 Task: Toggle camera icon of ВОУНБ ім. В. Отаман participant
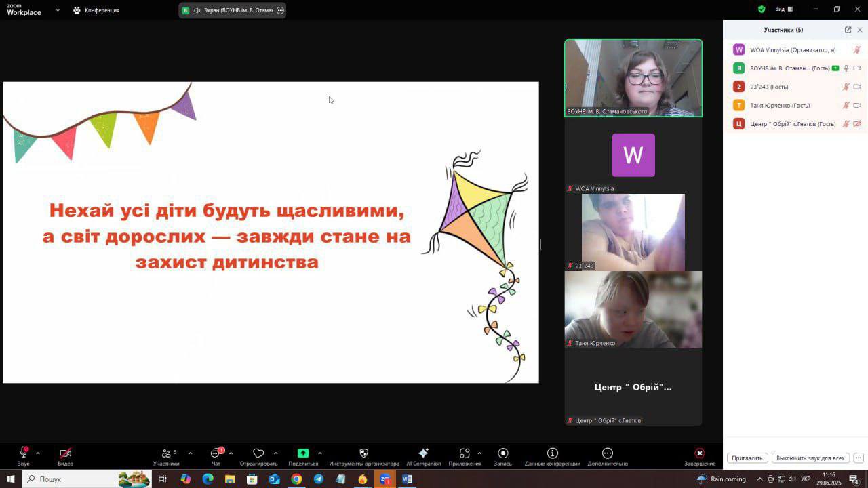pyautogui.click(x=857, y=68)
